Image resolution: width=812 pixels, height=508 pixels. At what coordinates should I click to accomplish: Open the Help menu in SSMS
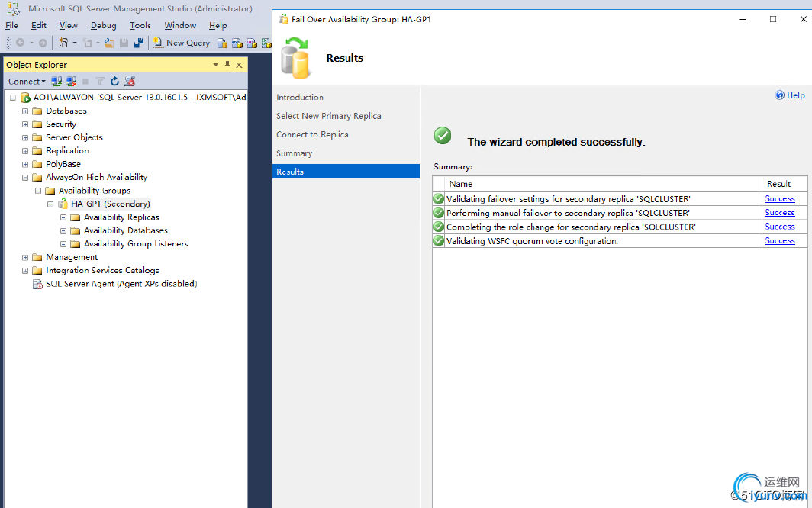click(218, 25)
